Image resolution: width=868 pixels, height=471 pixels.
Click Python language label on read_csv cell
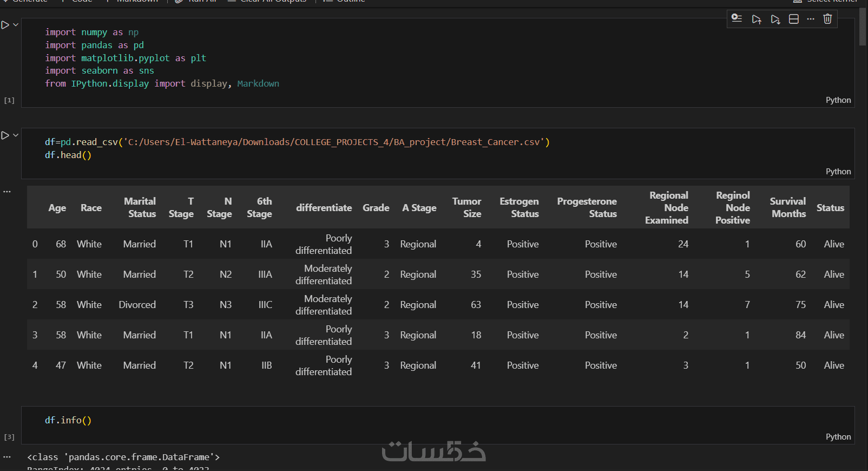coord(838,172)
